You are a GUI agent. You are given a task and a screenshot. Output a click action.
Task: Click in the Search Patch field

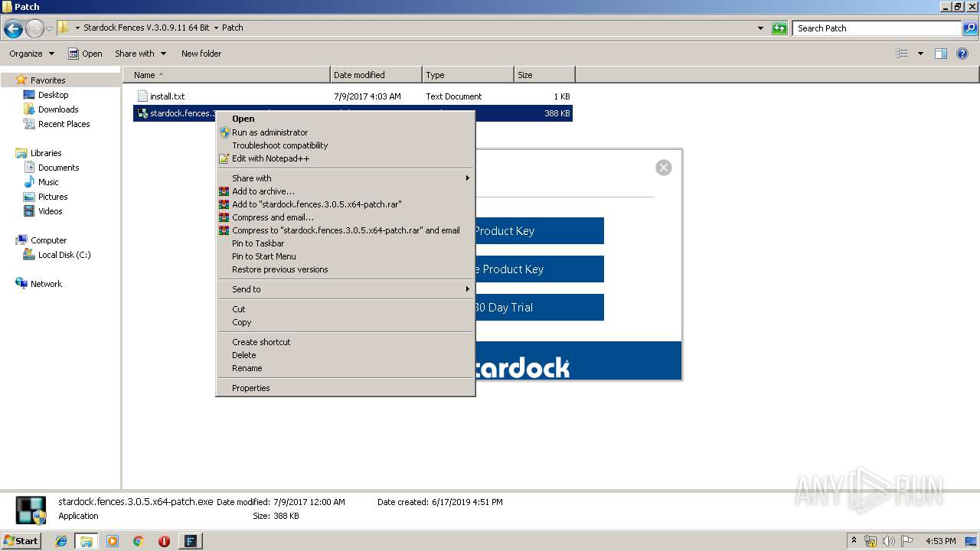pyautogui.click(x=877, y=28)
